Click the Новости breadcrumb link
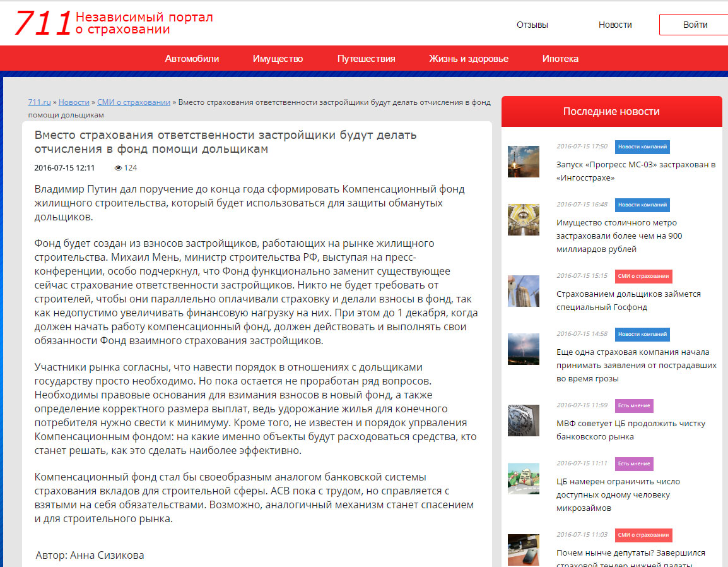Image resolution: width=728 pixels, height=567 pixels. pos(74,102)
